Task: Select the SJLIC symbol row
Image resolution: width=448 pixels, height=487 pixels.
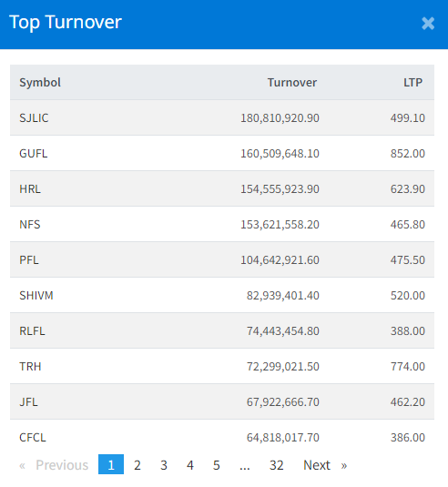Action: coord(222,117)
